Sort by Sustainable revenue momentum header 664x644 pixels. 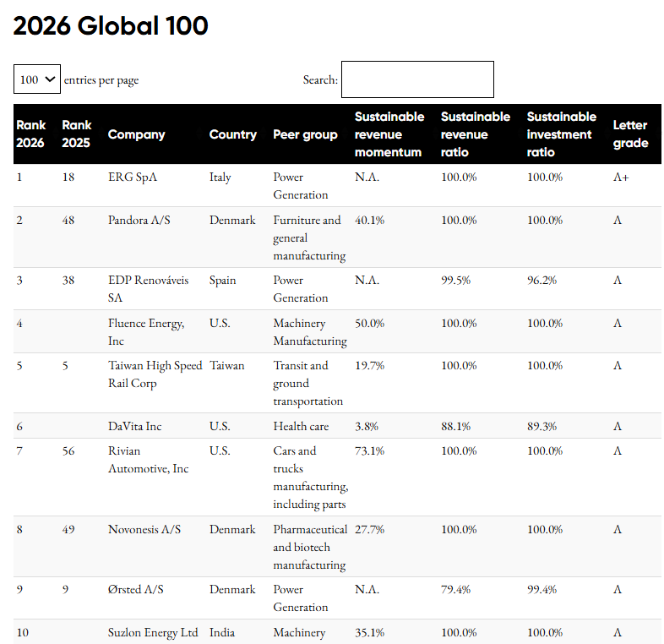pos(388,134)
